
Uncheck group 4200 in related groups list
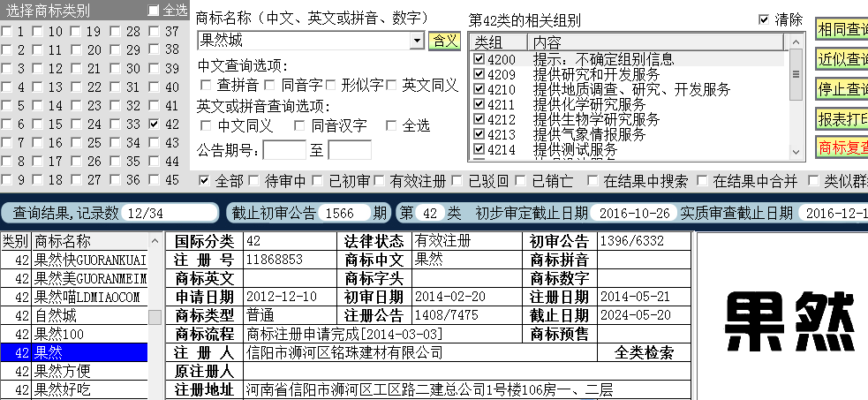pos(479,58)
